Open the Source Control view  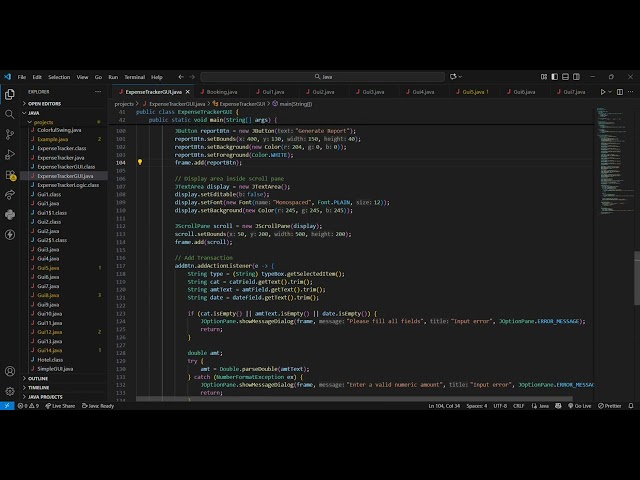pyautogui.click(x=10, y=134)
